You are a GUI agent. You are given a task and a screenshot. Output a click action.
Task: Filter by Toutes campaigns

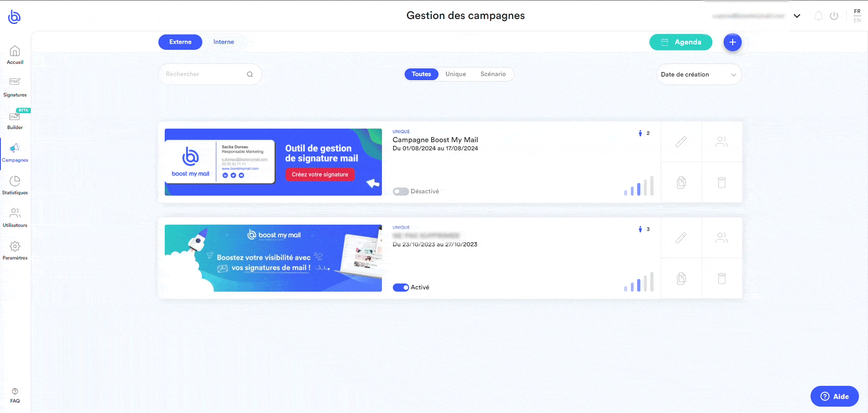coord(421,74)
